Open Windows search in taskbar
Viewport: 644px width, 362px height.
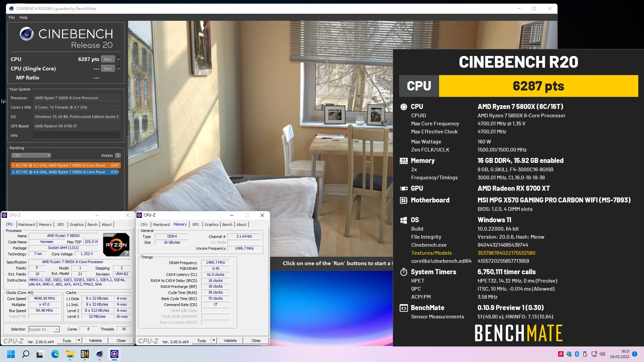pos(25,354)
